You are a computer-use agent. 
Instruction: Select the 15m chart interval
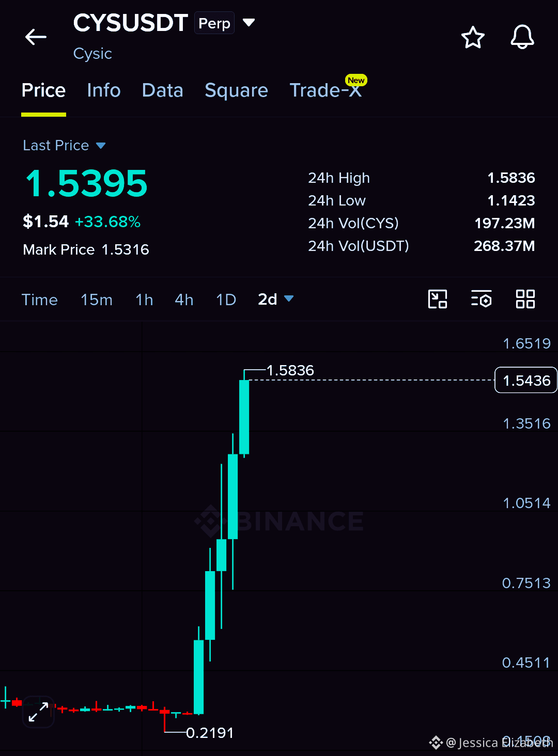pyautogui.click(x=97, y=300)
